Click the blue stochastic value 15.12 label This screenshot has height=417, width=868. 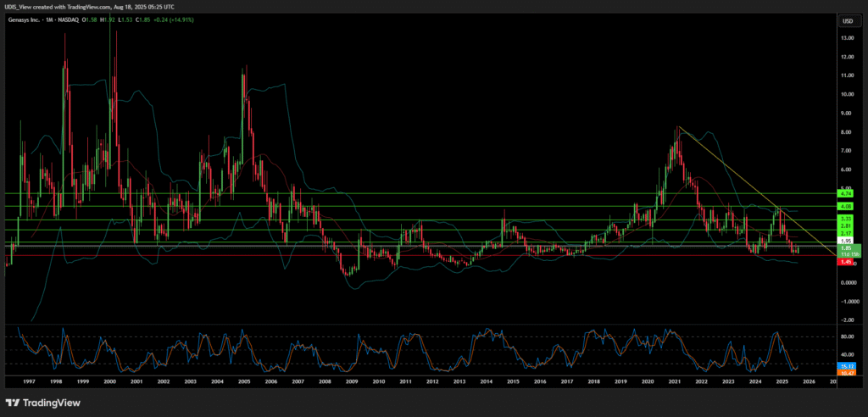(846, 367)
